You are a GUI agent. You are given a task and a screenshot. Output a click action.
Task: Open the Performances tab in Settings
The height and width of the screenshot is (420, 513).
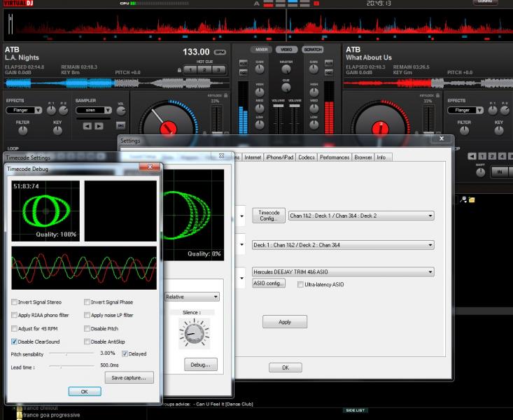pos(334,157)
